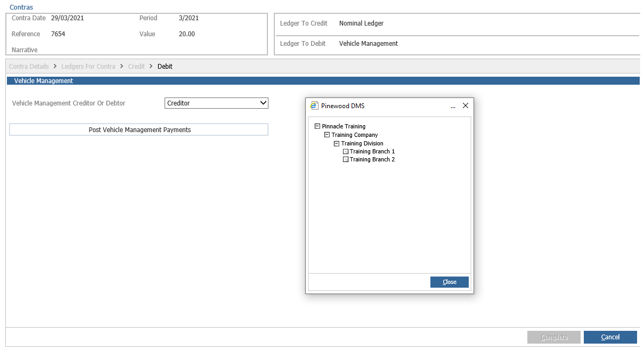Click the Cancel button

tap(610, 337)
